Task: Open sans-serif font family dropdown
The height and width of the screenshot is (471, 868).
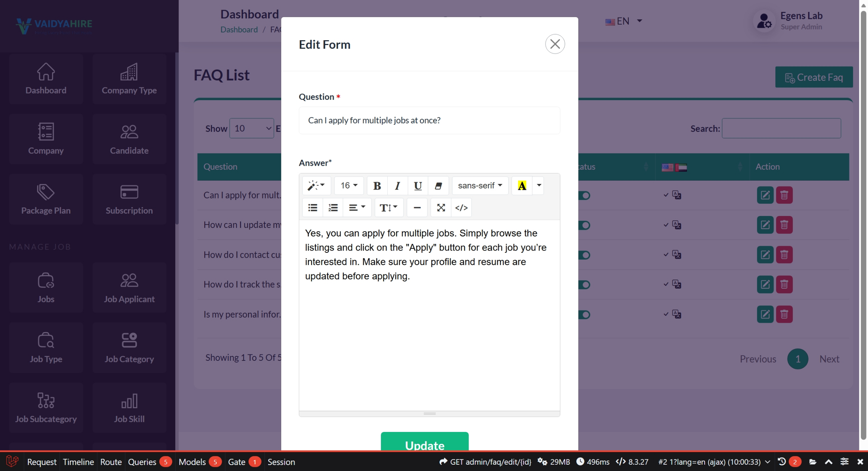Action: [480, 185]
